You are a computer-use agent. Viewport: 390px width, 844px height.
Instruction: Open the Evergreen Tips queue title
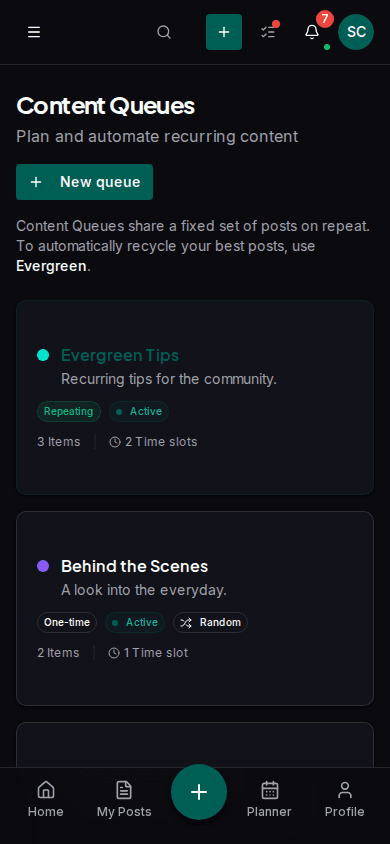[x=120, y=355]
